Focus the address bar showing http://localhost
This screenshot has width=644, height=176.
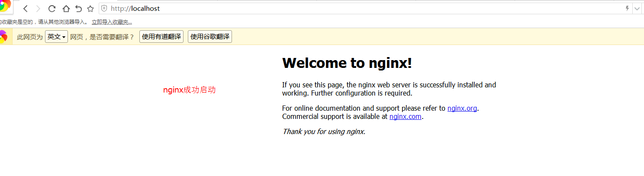pos(366,9)
